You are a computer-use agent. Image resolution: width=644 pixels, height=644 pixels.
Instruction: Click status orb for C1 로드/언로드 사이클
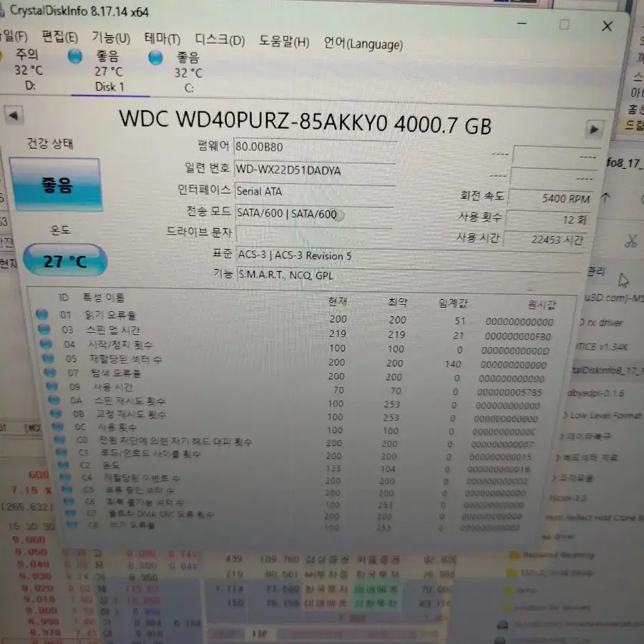point(62,452)
